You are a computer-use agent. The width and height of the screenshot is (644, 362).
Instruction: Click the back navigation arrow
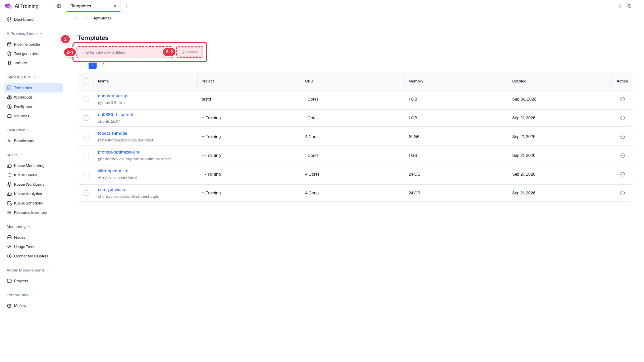tap(76, 18)
